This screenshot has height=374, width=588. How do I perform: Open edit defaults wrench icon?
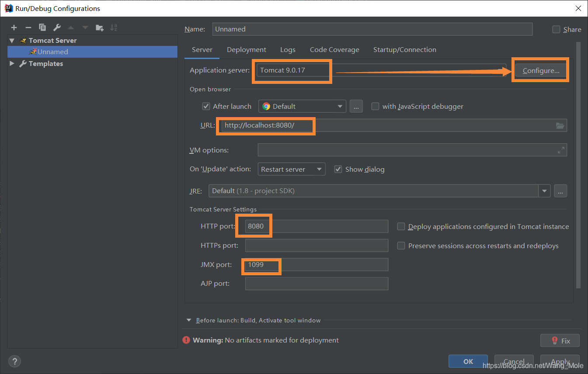click(x=57, y=28)
